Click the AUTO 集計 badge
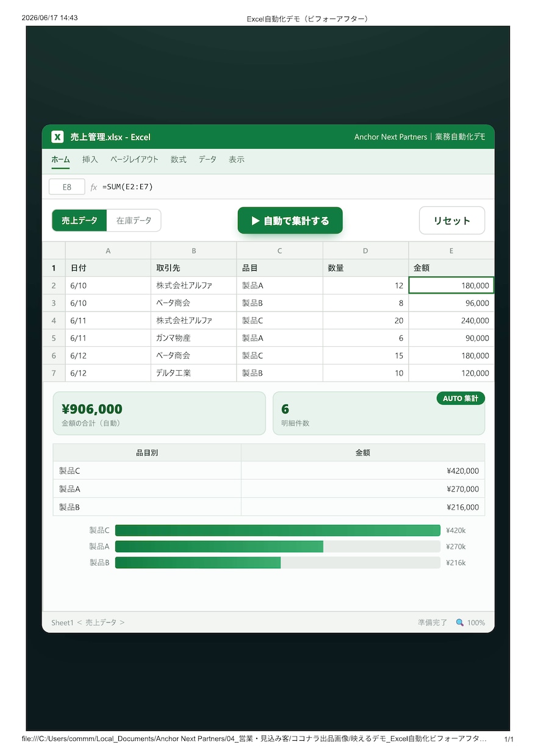Viewport: 535px width, 756px height. 461,398
